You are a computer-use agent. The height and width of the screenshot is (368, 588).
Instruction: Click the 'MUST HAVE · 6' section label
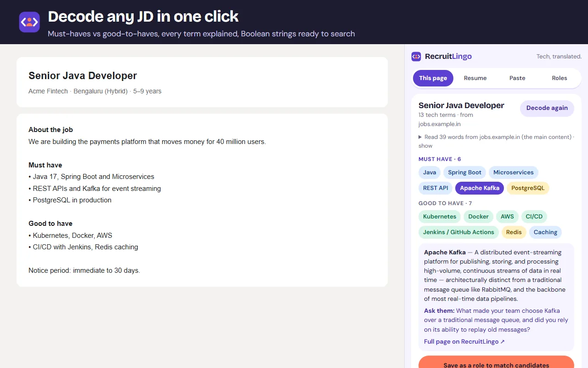coord(440,159)
